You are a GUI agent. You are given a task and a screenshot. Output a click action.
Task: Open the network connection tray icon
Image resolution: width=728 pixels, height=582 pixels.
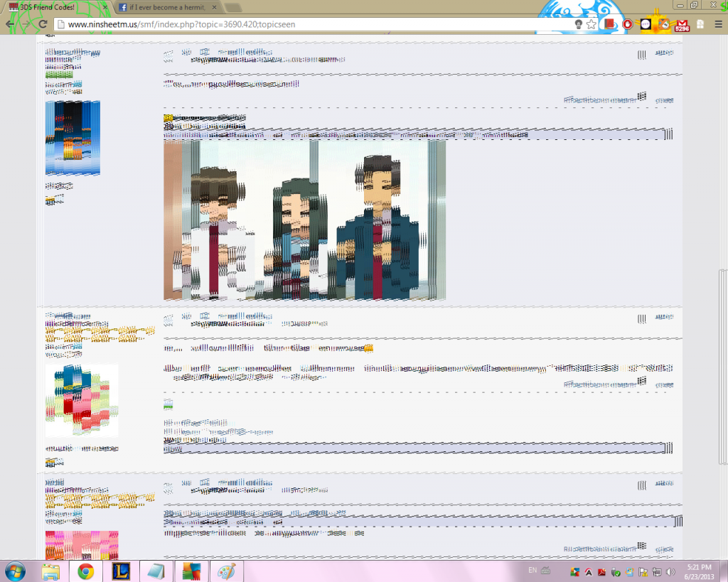click(x=656, y=572)
